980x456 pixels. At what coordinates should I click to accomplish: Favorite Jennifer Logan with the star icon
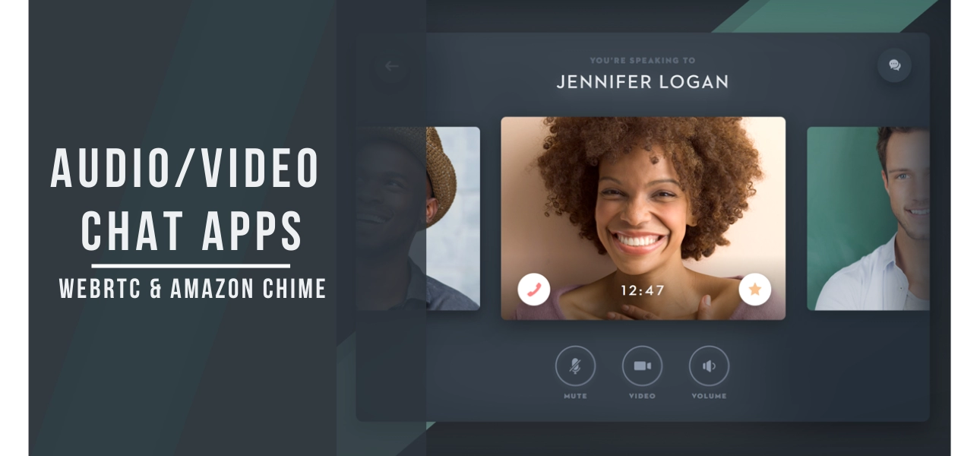coord(754,289)
